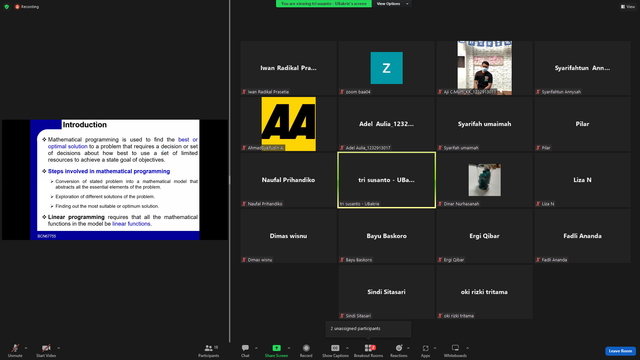Expand the arrow beside Apps

[435, 348]
